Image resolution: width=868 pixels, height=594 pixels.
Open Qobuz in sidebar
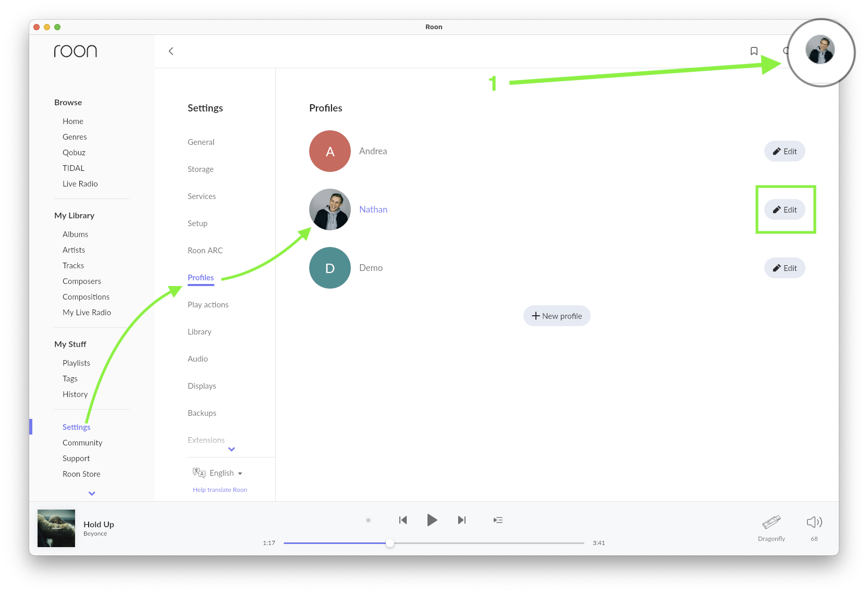click(74, 153)
